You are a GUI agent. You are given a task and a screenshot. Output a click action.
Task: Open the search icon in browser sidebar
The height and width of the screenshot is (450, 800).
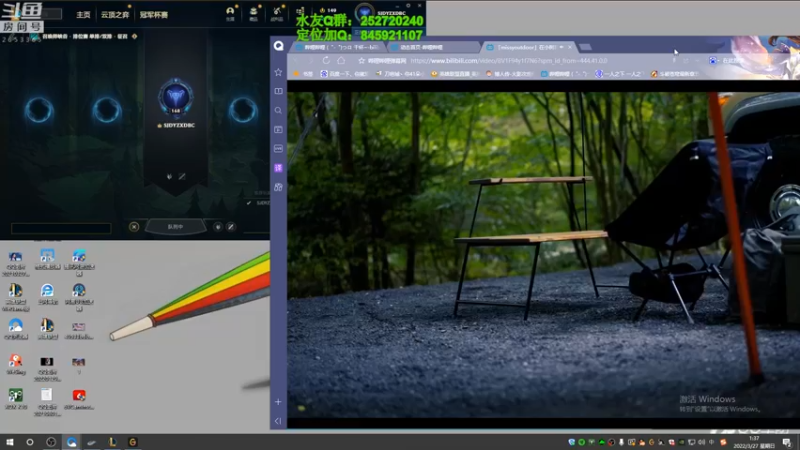click(278, 110)
